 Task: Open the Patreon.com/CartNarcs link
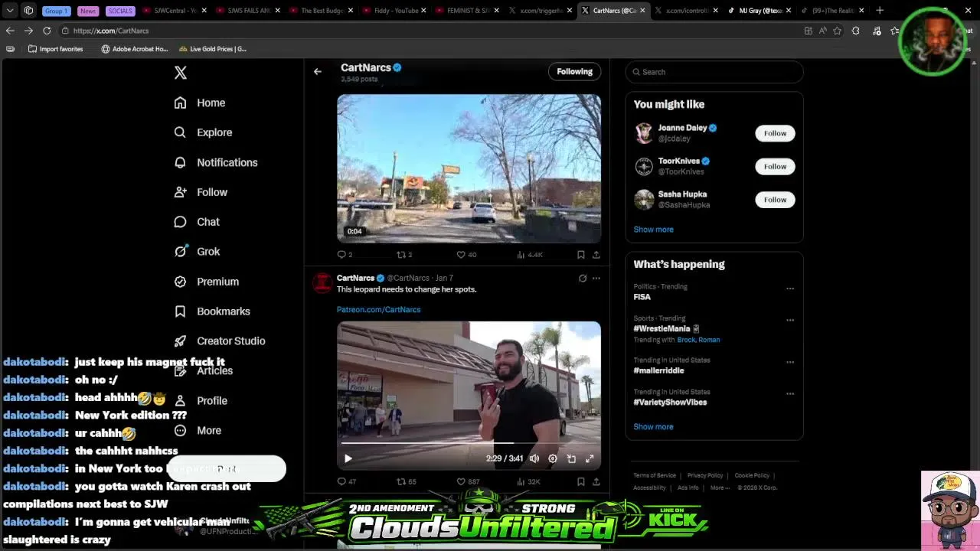(x=378, y=309)
